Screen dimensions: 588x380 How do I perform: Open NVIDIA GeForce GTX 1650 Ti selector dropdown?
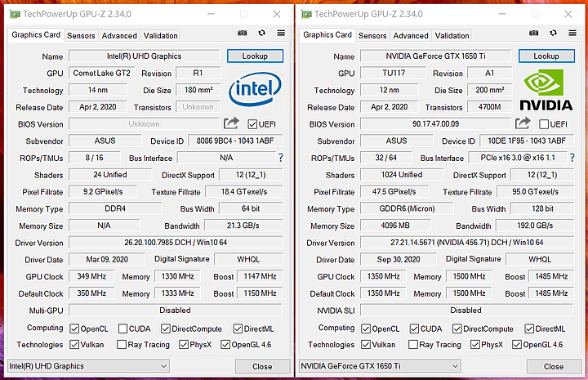380,366
